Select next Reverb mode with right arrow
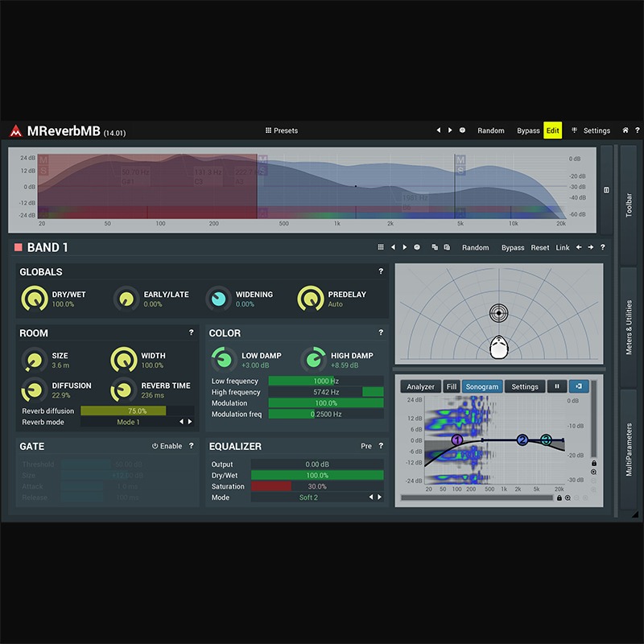Image resolution: width=644 pixels, height=644 pixels. pyautogui.click(x=190, y=421)
